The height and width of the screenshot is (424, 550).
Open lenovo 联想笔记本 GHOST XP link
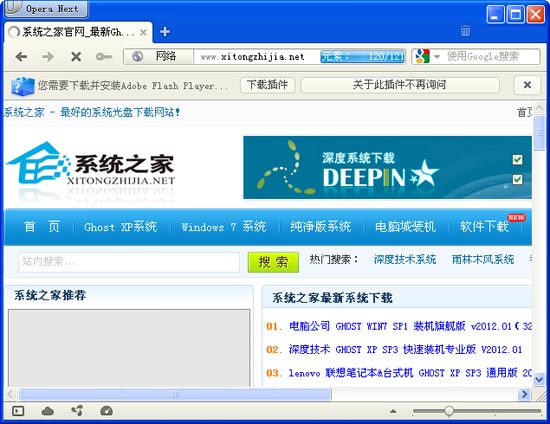(410, 373)
